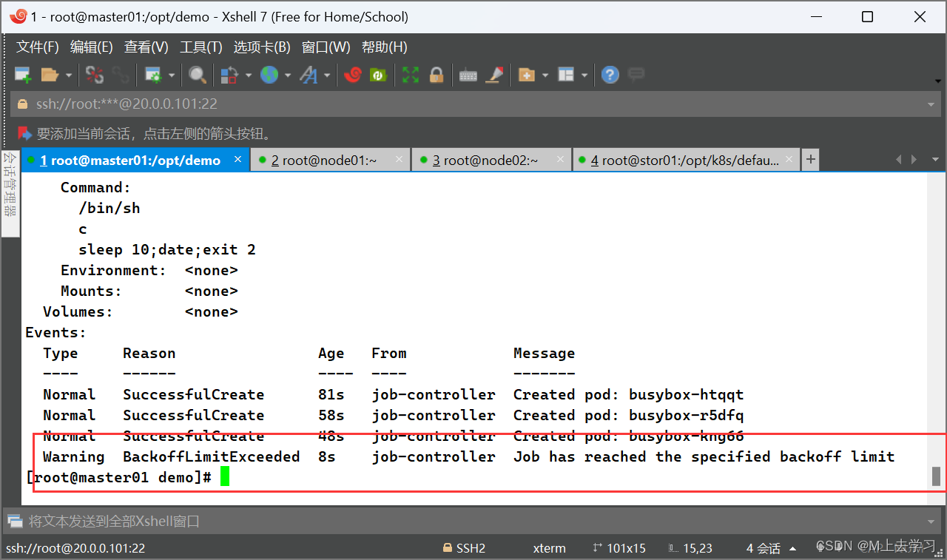
Task: Click the Reconnect chain icon
Action: click(x=121, y=75)
